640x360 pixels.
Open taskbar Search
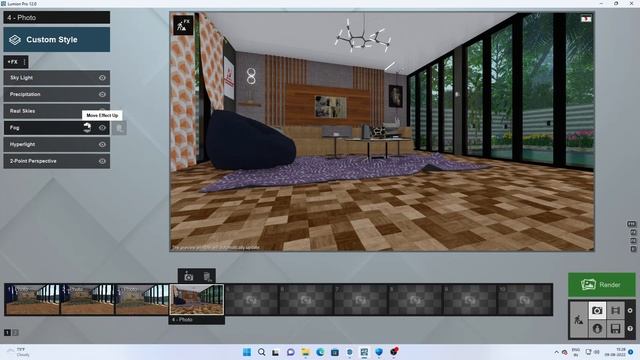262,352
